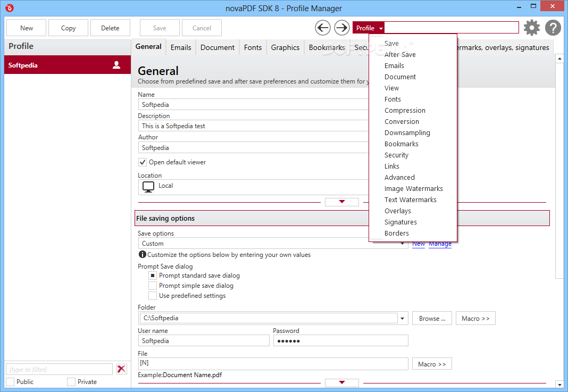
Task: Choose Signatures from the menu
Action: pyautogui.click(x=400, y=222)
